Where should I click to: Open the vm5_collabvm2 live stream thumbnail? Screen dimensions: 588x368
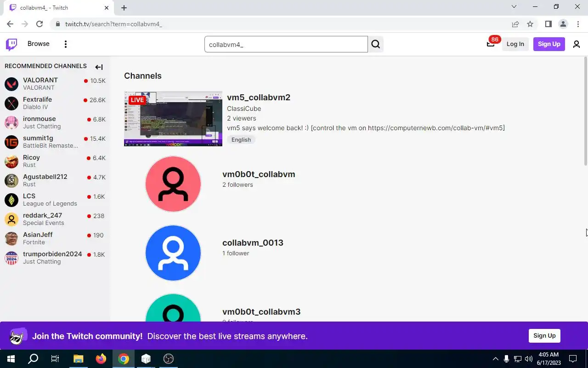pyautogui.click(x=173, y=119)
